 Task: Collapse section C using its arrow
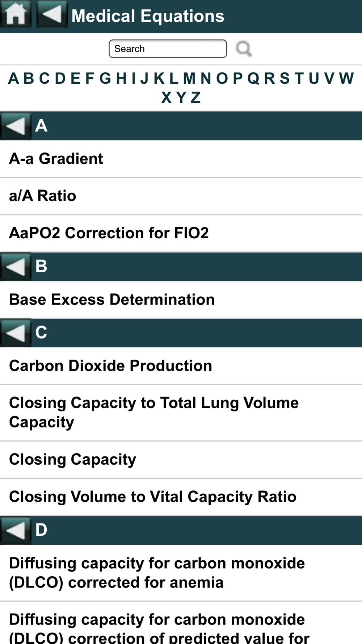[16, 333]
